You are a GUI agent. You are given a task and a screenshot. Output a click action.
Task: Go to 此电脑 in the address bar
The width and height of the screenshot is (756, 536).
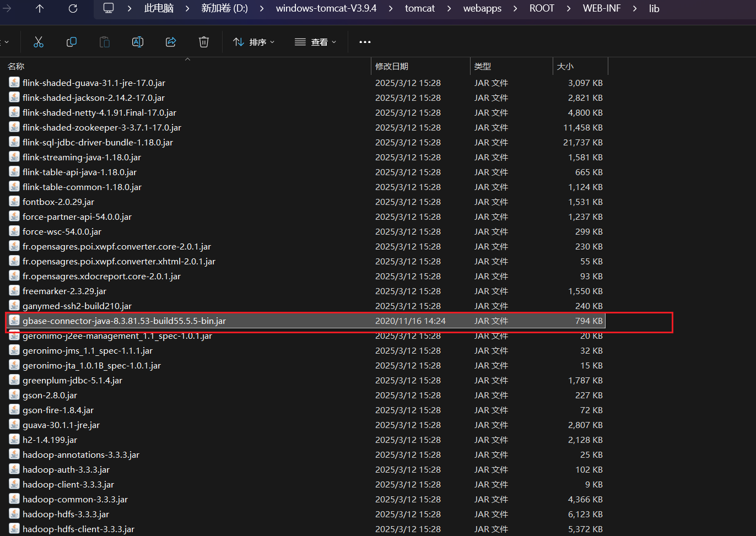pos(159,8)
